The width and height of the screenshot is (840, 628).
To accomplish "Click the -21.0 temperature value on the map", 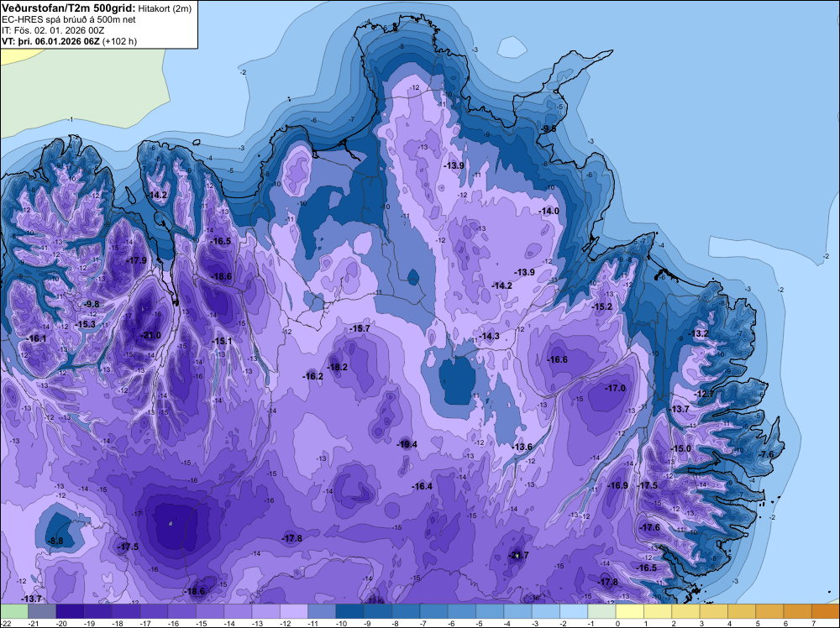I will 150,336.
